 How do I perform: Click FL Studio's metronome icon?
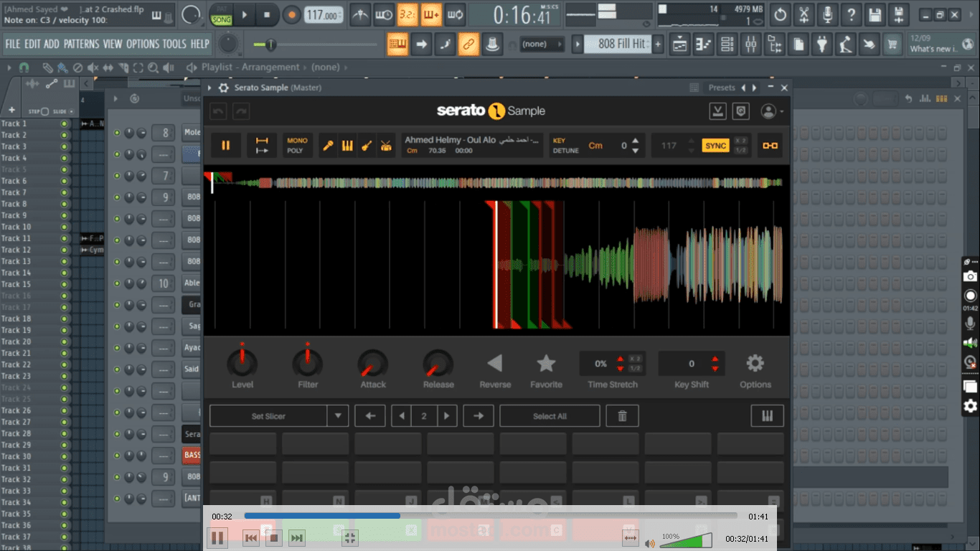tap(359, 14)
